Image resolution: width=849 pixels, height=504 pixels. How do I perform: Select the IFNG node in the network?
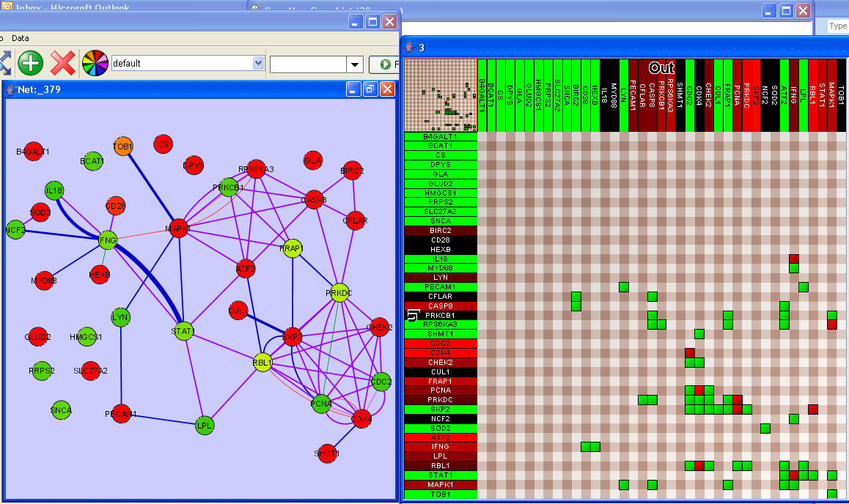108,239
